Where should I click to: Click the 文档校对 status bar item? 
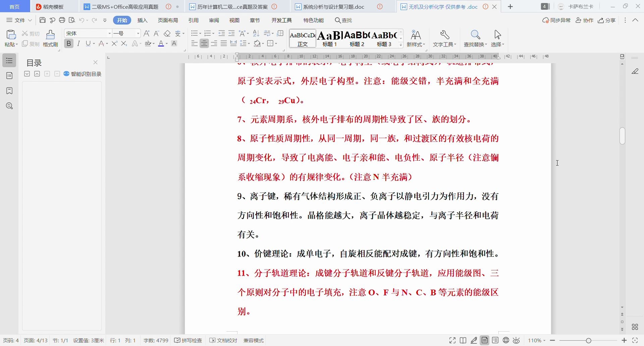(x=223, y=340)
